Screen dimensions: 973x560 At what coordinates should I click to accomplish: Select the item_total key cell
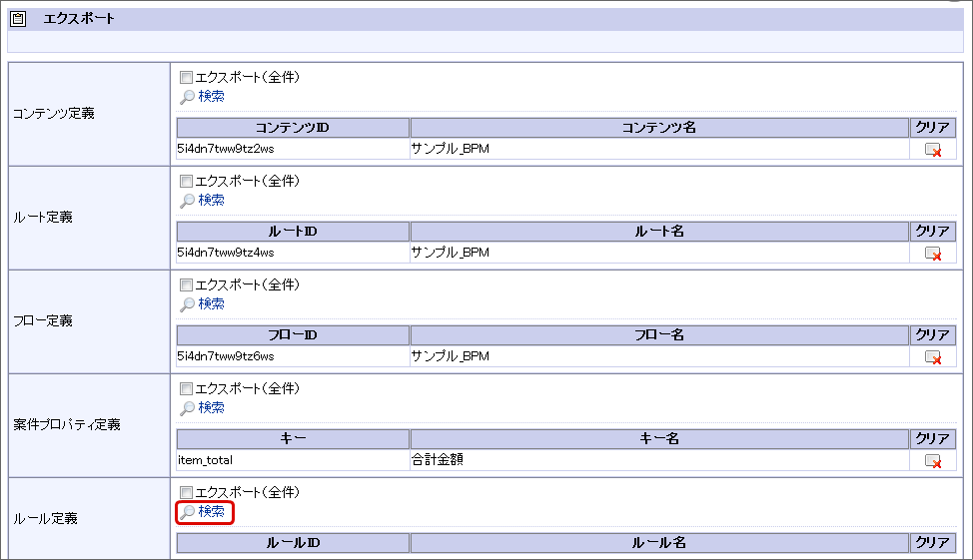293,460
